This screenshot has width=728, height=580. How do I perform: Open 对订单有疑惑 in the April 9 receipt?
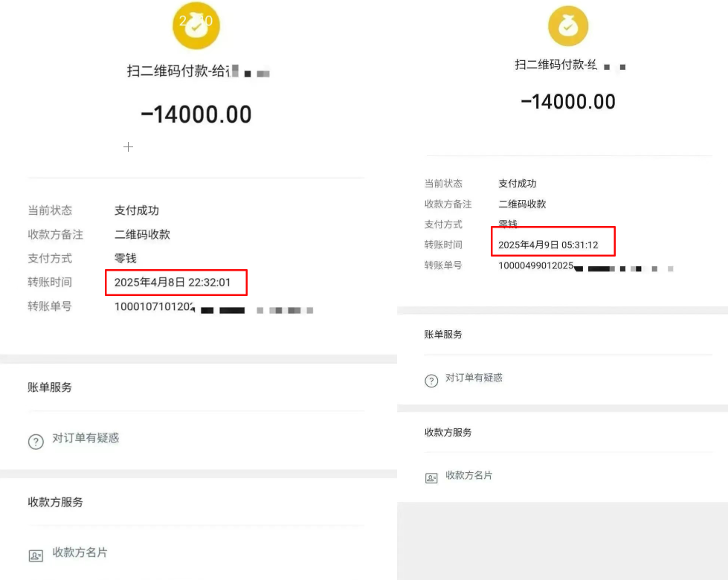pos(474,378)
